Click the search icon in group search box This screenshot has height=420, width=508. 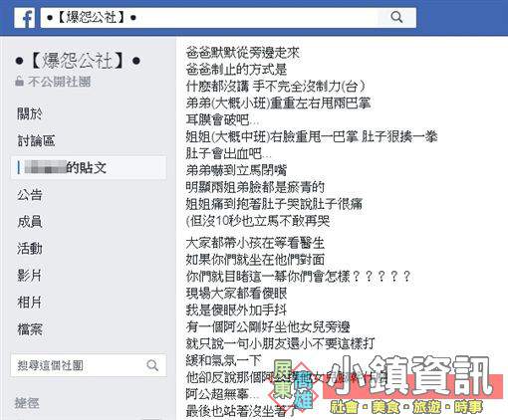pyautogui.click(x=152, y=365)
